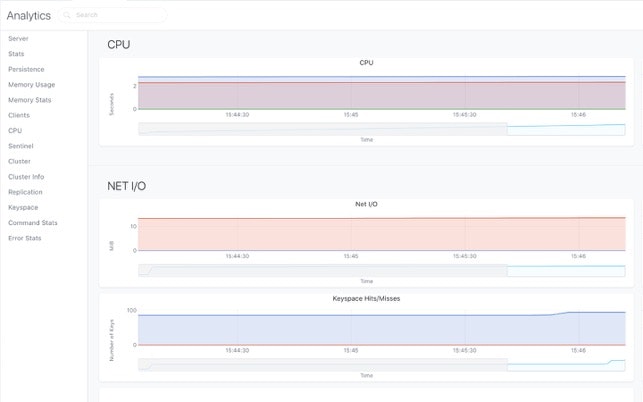Click the CPU section heading

[x=119, y=45]
